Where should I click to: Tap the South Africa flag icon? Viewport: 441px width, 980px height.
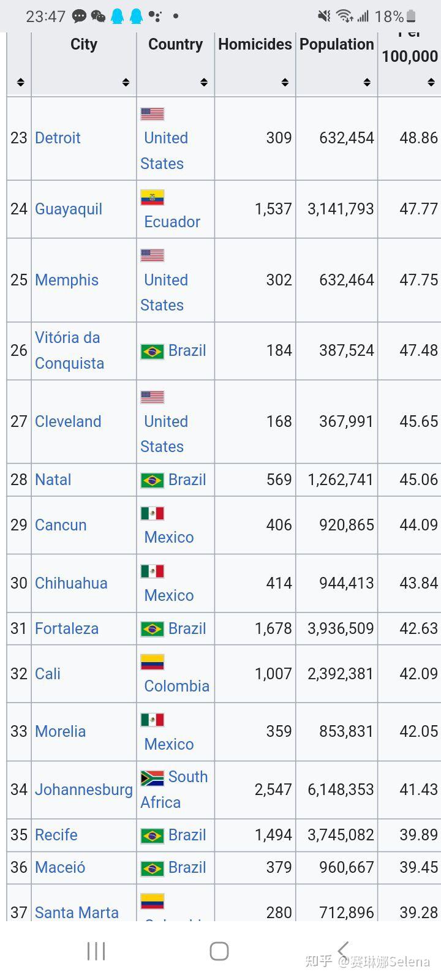[153, 778]
